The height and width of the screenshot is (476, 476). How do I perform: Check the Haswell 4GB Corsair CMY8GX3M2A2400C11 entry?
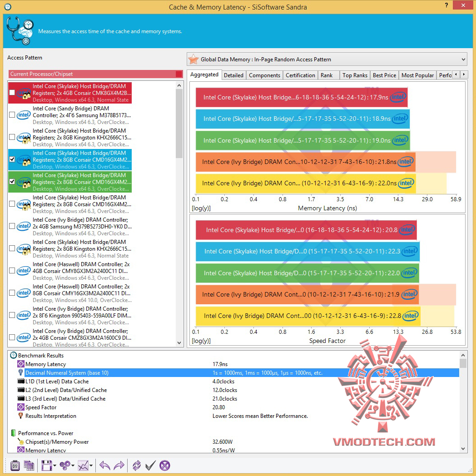click(x=12, y=271)
